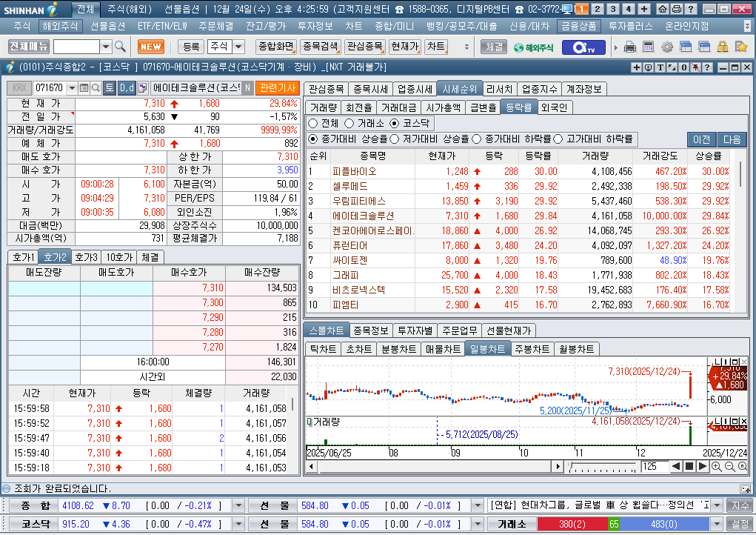Image resolution: width=756 pixels, height=535 pixels.
Task: Open the dropdown next to 전체메뉴 input
Action: (x=106, y=47)
